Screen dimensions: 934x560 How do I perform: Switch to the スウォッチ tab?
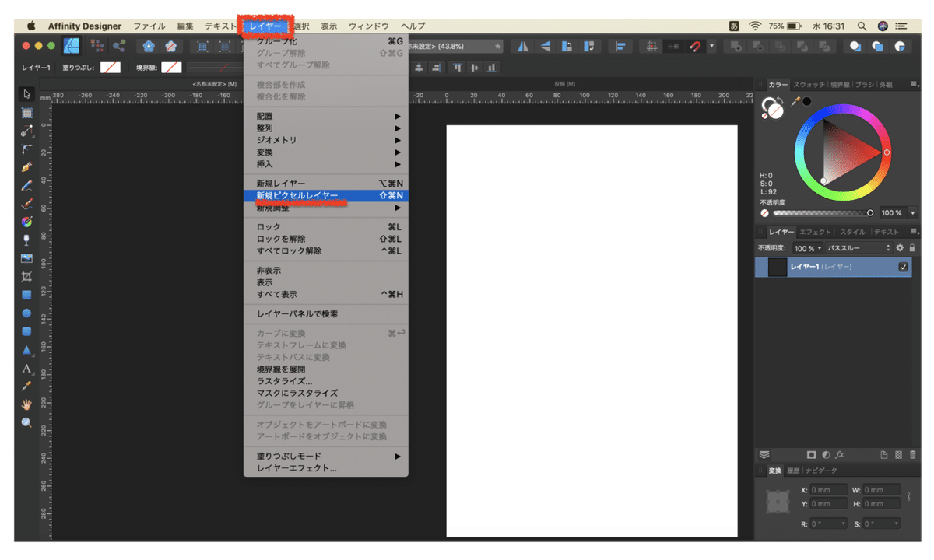[x=809, y=84]
